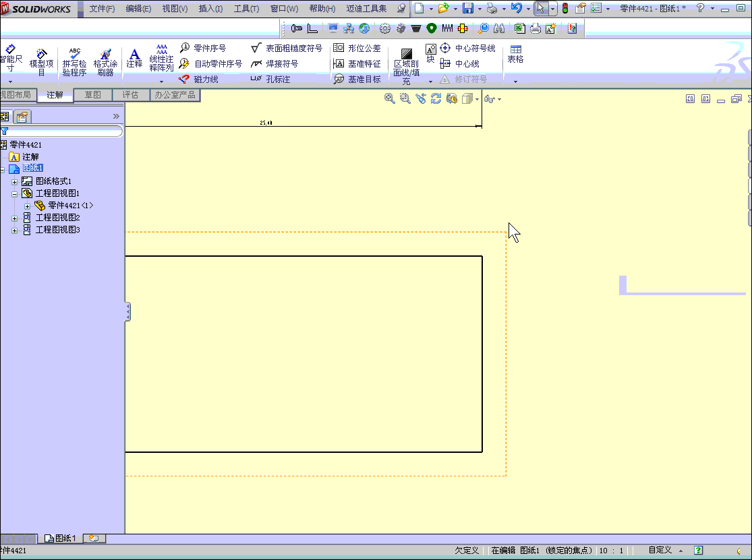752x560 pixels.
Task: Expand the 图纸格式1 tree node
Action: point(14,182)
